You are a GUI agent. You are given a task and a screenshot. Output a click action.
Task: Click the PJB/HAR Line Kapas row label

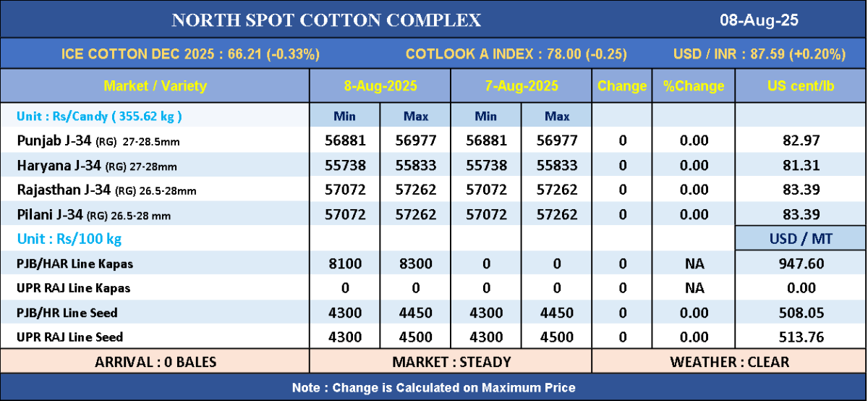pyautogui.click(x=75, y=263)
